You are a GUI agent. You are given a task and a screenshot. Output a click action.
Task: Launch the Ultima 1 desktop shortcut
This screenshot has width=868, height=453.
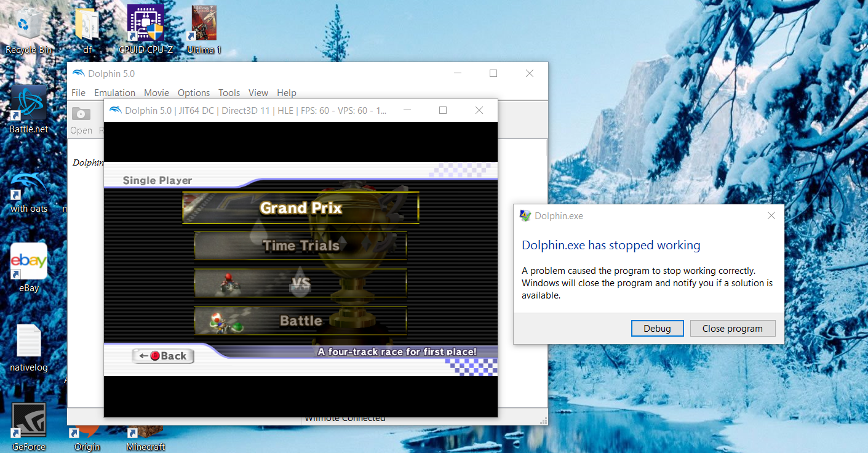(204, 31)
